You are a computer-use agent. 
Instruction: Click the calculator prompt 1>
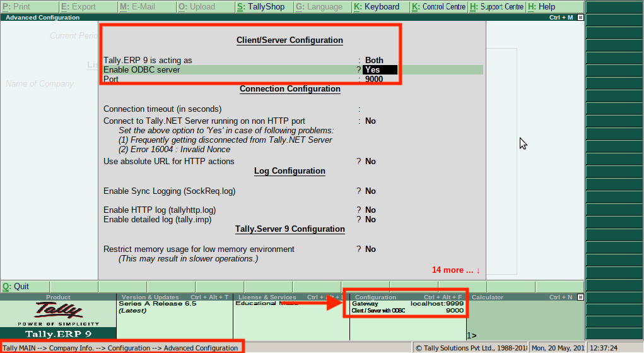point(472,336)
